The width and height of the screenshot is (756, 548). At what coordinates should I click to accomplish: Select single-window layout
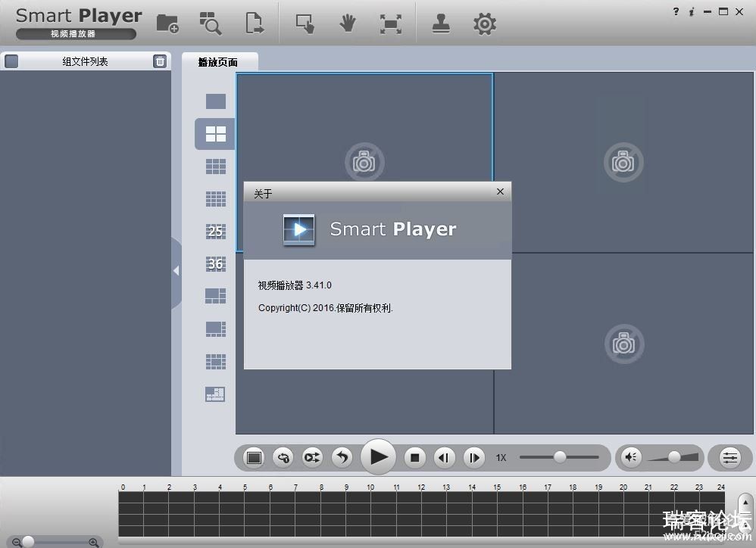216,101
